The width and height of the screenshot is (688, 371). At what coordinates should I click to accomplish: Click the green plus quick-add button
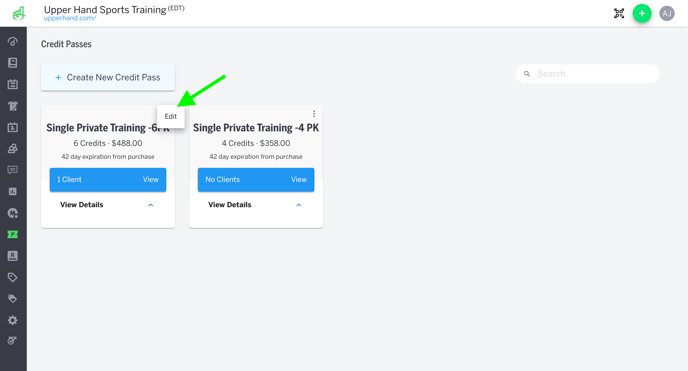coord(642,14)
